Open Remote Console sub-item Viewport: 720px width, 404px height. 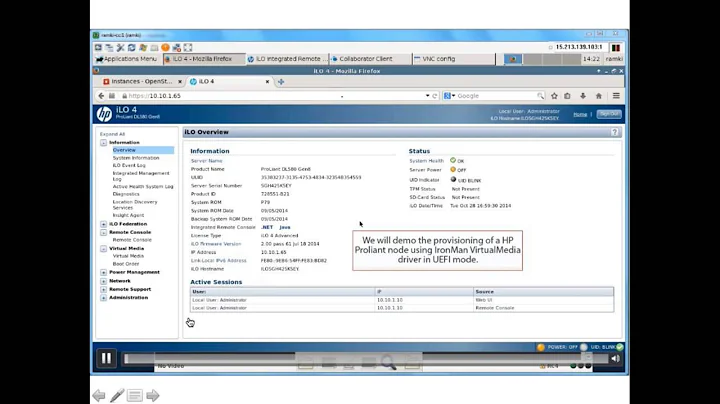click(132, 240)
